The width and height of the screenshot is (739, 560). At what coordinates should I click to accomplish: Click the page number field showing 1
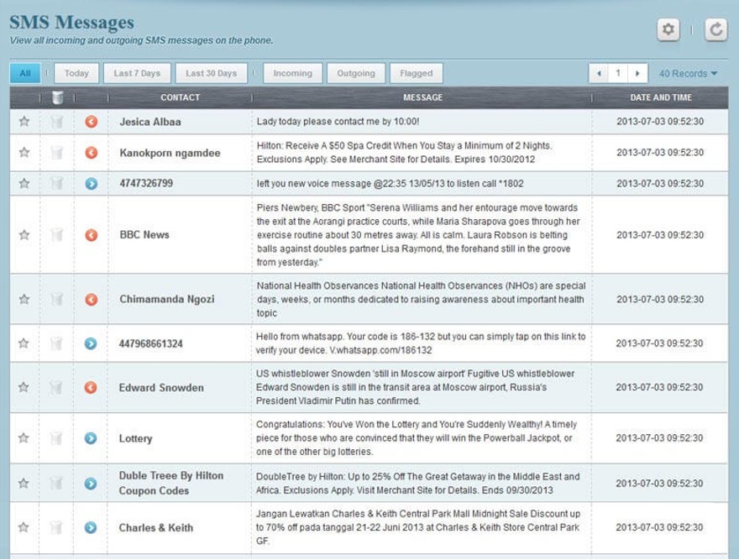(618, 74)
